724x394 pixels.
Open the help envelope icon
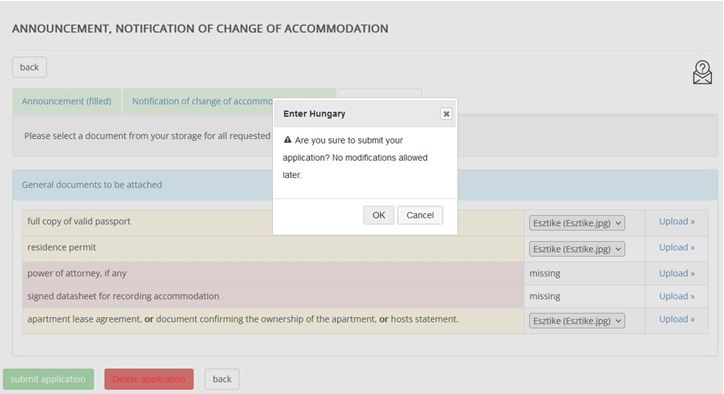click(x=702, y=73)
